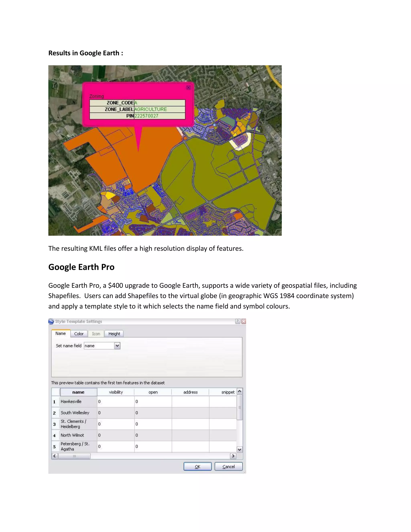Click the open value for South Wellesley
Viewport: 411px width, 532px height.
pyautogui.click(x=153, y=413)
